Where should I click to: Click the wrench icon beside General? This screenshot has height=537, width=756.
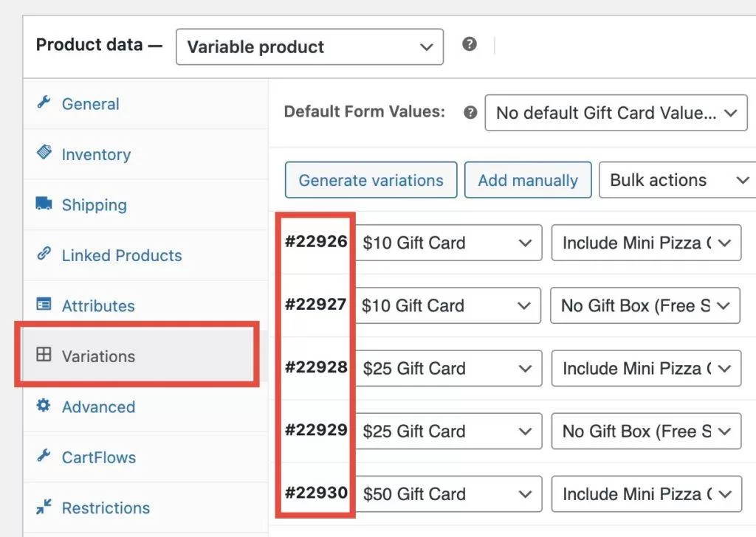coord(44,103)
